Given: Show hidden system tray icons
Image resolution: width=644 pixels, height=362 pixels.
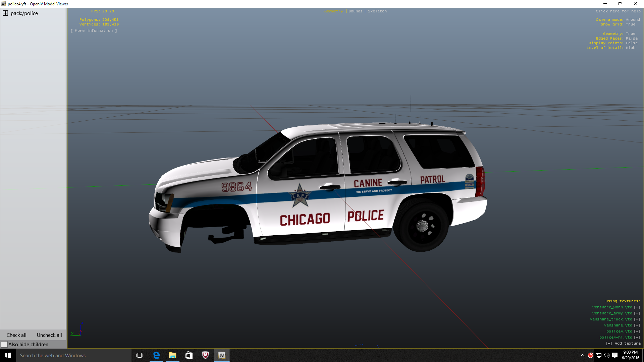Looking at the screenshot, I should coord(583,355).
